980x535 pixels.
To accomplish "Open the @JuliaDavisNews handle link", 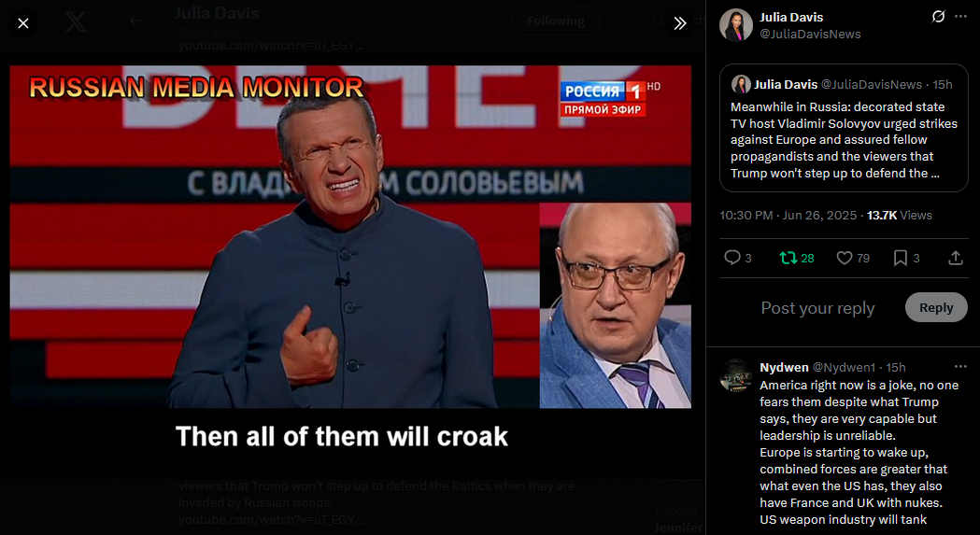I will coord(810,35).
